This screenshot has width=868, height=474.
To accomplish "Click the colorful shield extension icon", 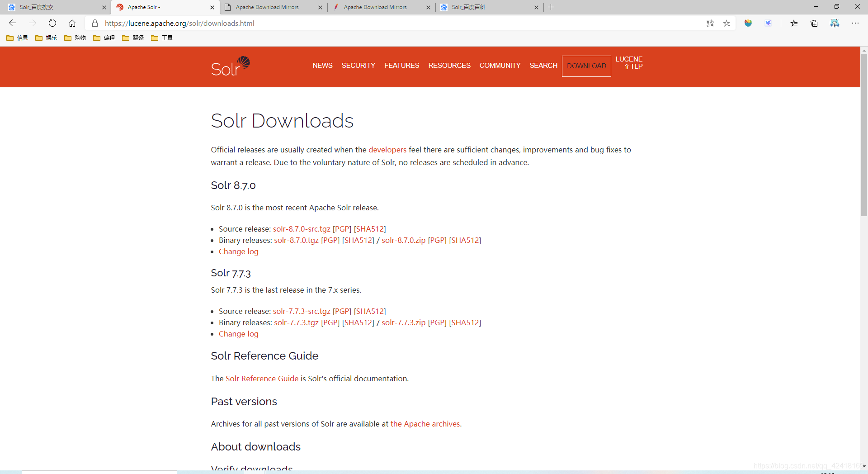I will pos(748,23).
